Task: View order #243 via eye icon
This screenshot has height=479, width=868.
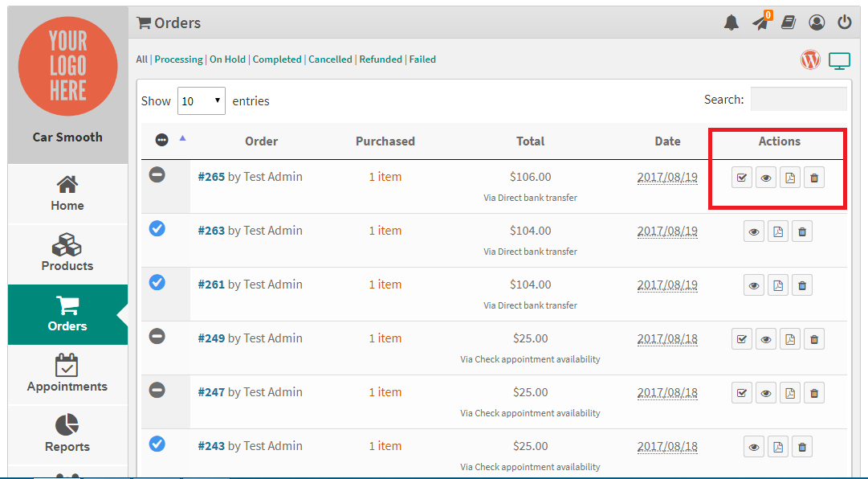Action: point(753,447)
